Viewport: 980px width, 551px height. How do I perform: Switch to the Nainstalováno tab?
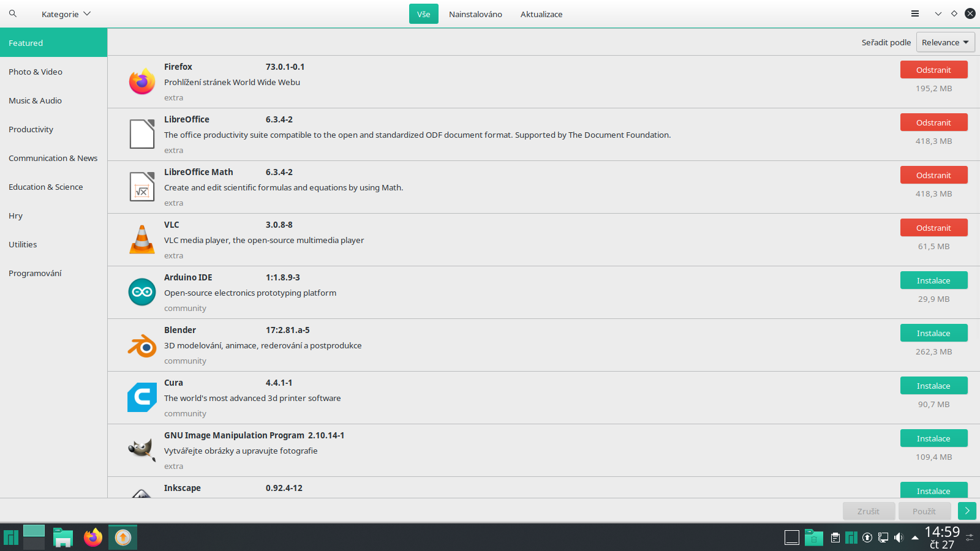point(475,13)
